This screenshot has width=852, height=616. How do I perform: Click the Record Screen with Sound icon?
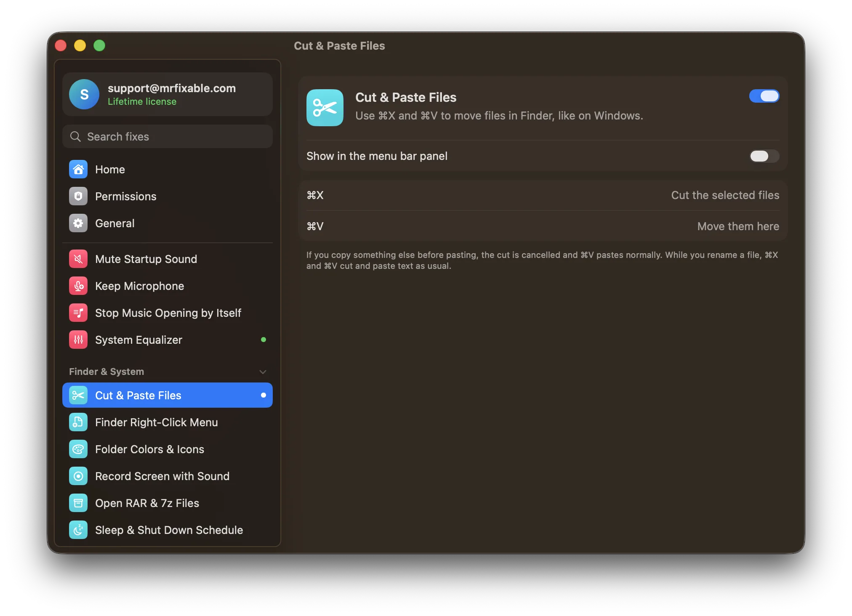(x=78, y=476)
